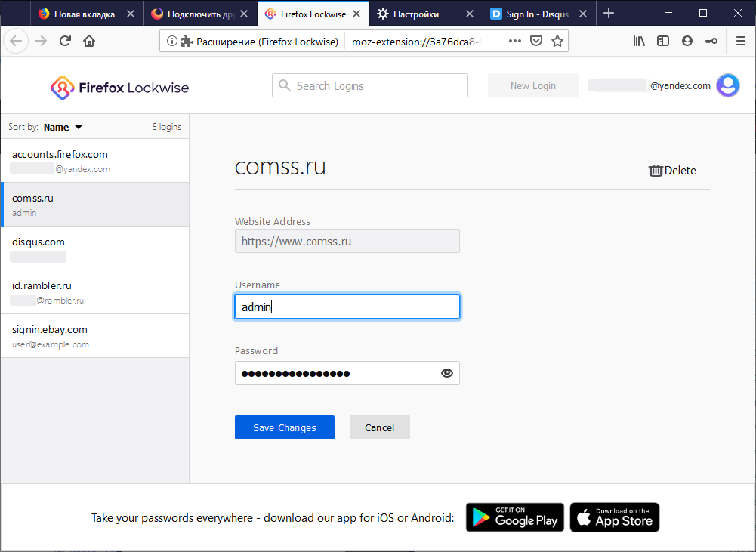Screen dimensions: 756x552
Task: Maximize the Firefox window
Action: pos(703,13)
